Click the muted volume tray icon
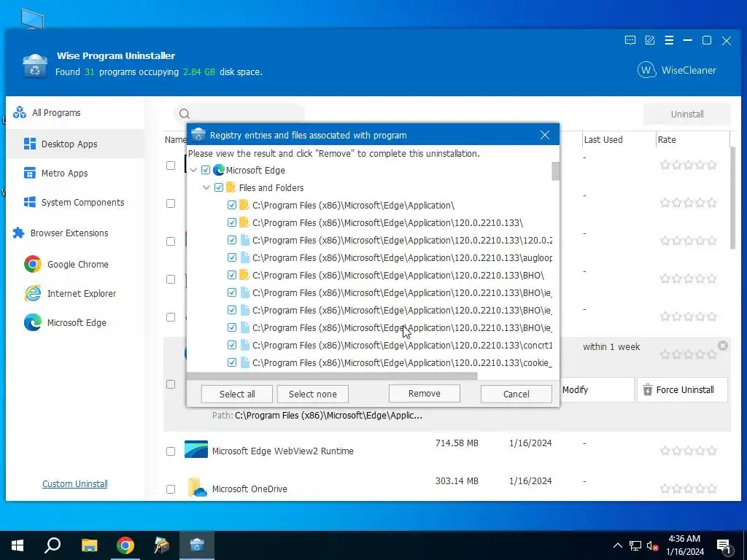Viewport: 747px width, 560px height. pyautogui.click(x=652, y=545)
